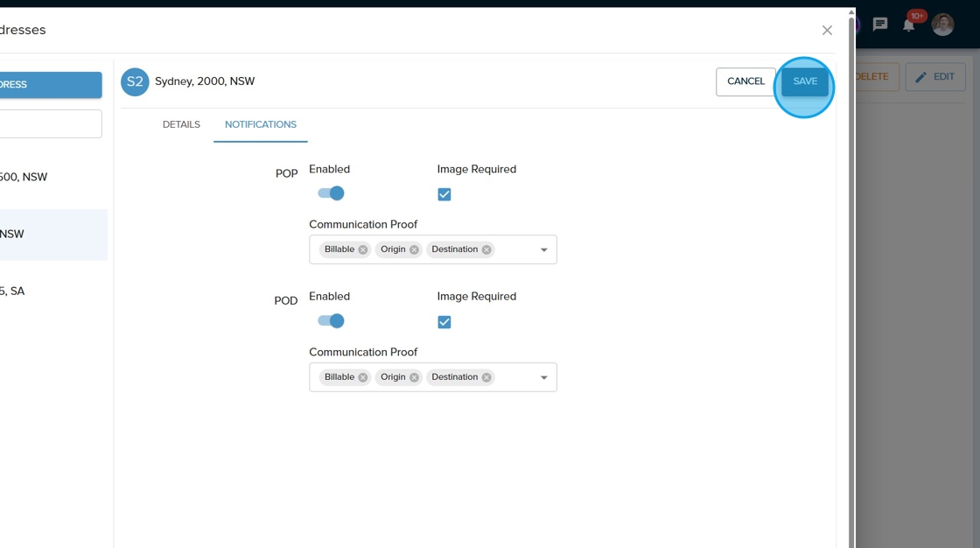
Task: Disable the POP Enabled toggle
Action: [331, 193]
